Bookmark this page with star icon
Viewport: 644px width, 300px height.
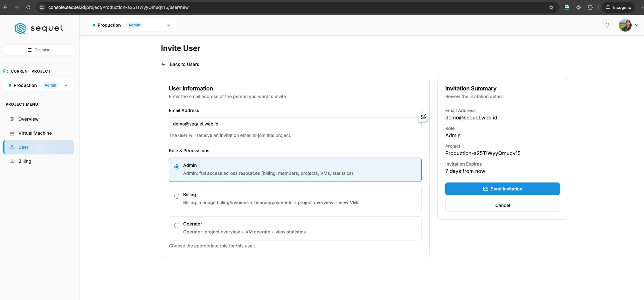pos(551,7)
